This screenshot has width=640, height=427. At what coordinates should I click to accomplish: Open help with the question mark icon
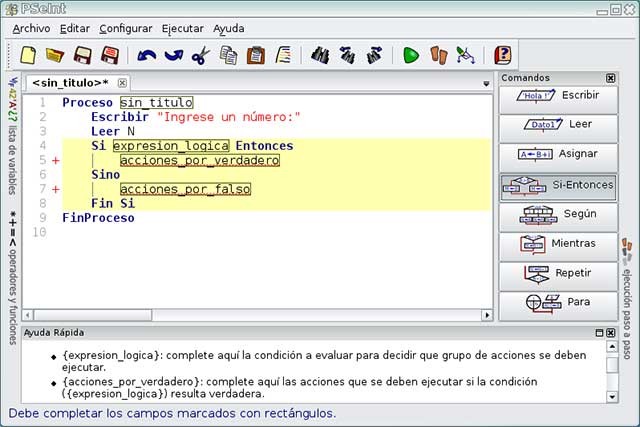click(504, 55)
